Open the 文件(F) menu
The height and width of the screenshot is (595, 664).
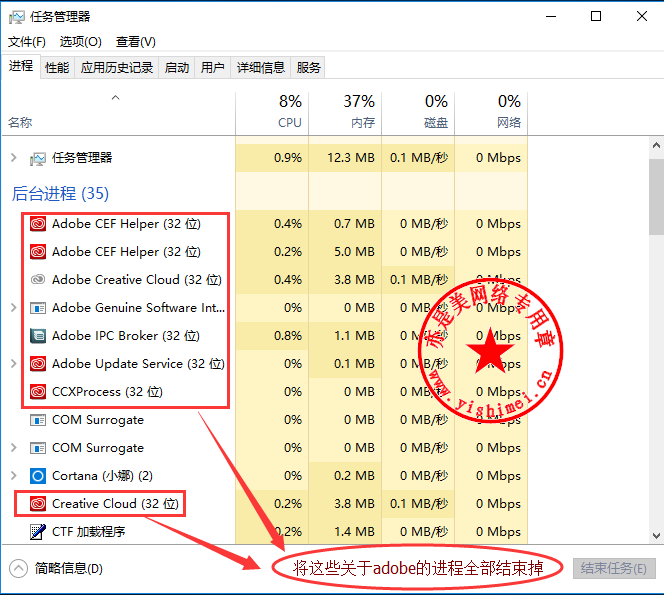point(27,42)
